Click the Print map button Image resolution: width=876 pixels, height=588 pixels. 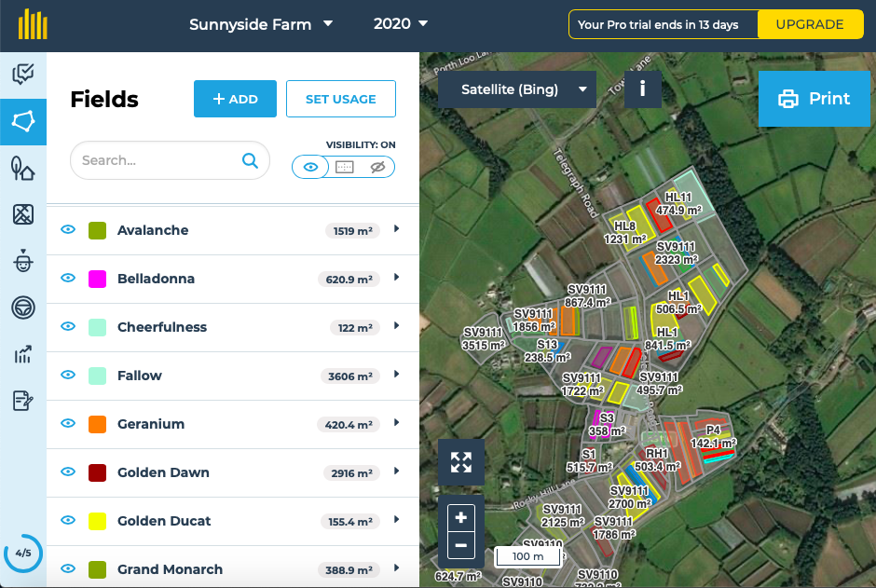click(x=814, y=99)
